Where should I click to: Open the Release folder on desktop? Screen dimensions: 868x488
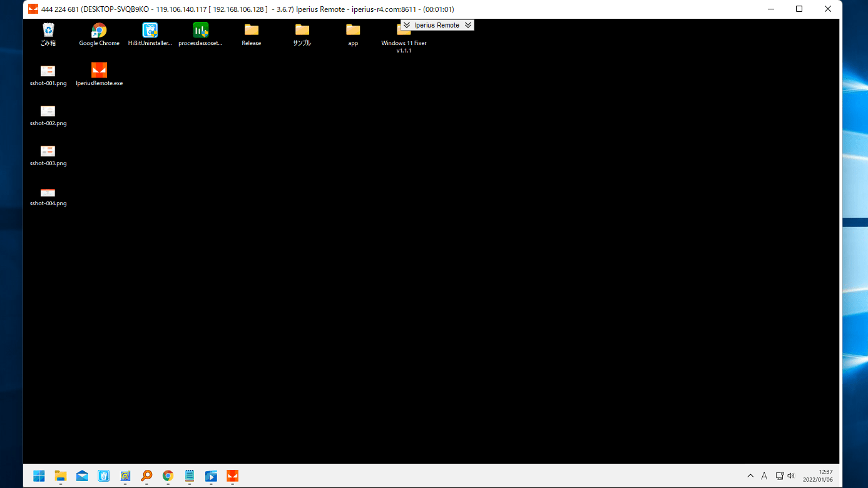[x=252, y=34]
